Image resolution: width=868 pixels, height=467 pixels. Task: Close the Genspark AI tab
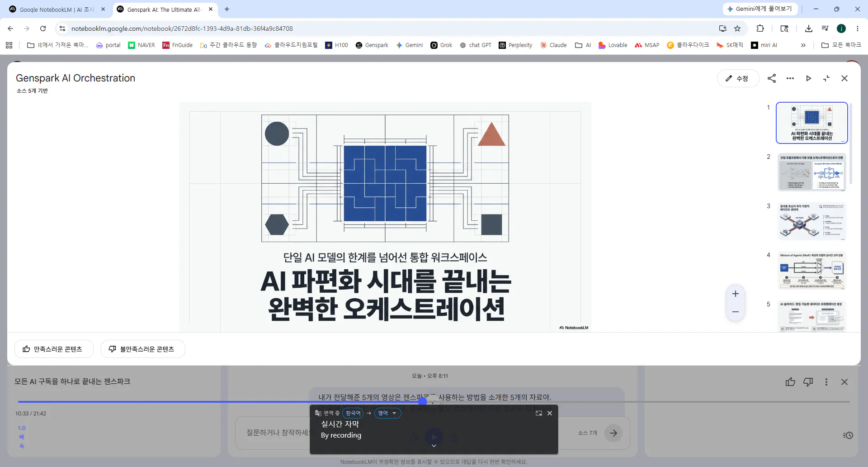click(211, 9)
